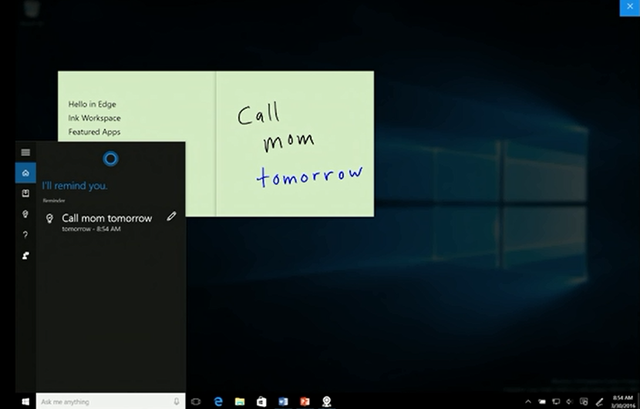This screenshot has width=640, height=409.
Task: Launch Microsoft Edge from taskbar
Action: click(x=218, y=402)
